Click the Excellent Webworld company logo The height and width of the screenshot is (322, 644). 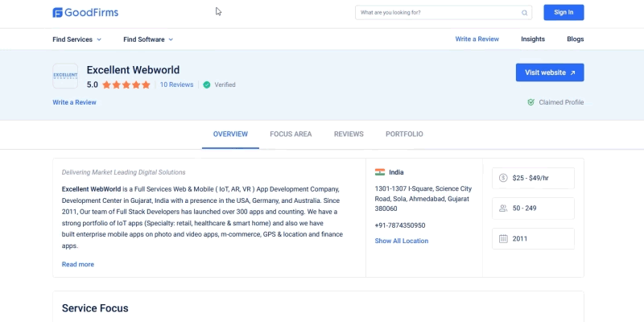pos(65,76)
